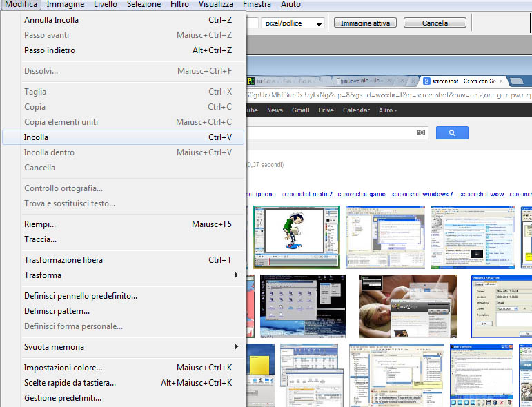
Task: Click the Drive link in Google bar
Action: [x=326, y=110]
